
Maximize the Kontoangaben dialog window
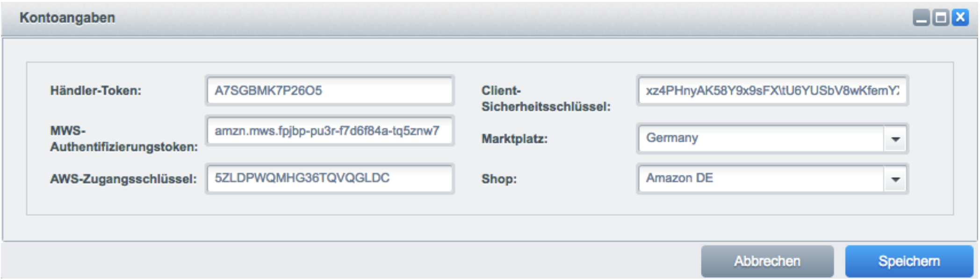[940, 18]
